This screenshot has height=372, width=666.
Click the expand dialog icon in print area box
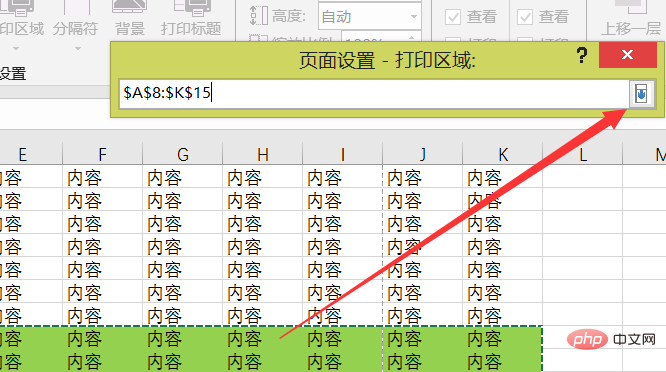[x=641, y=93]
